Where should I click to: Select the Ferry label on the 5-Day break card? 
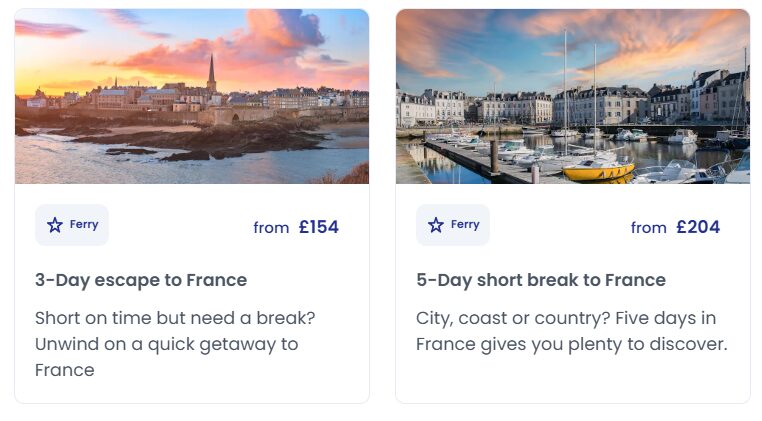(x=465, y=225)
